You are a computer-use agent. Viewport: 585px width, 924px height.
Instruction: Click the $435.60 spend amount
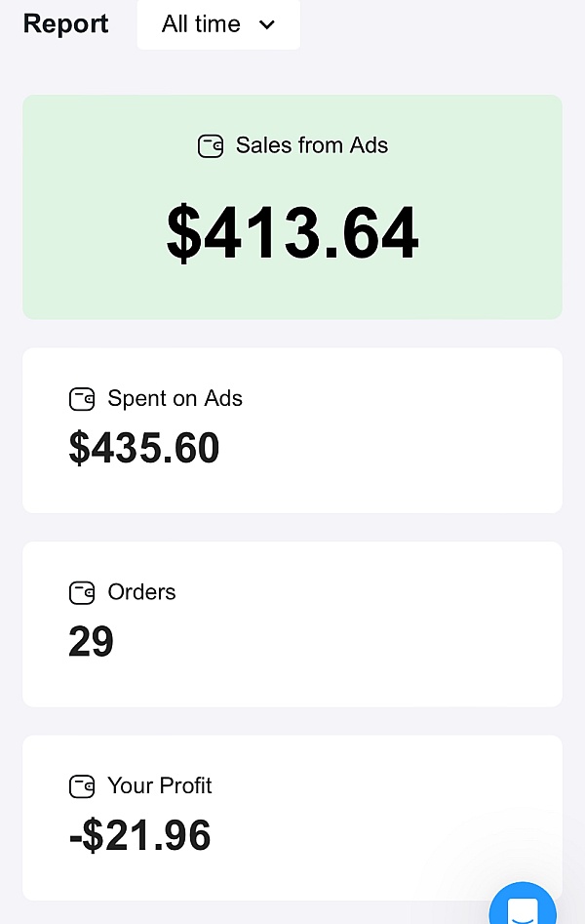point(143,448)
